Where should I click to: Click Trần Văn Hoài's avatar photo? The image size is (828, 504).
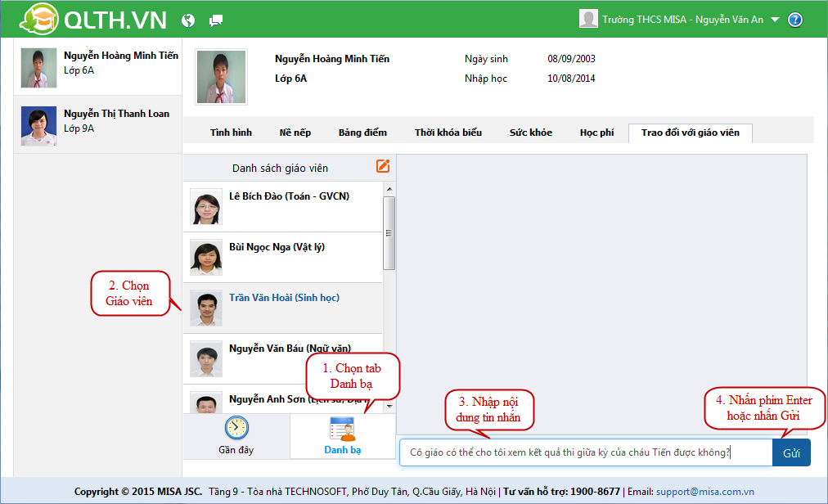(x=206, y=309)
